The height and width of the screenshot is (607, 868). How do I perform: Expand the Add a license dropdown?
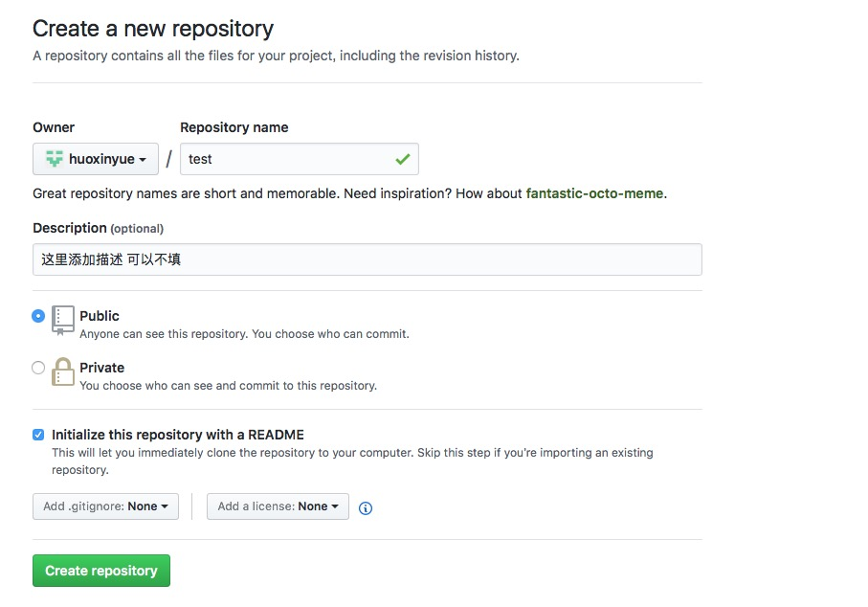click(x=278, y=506)
